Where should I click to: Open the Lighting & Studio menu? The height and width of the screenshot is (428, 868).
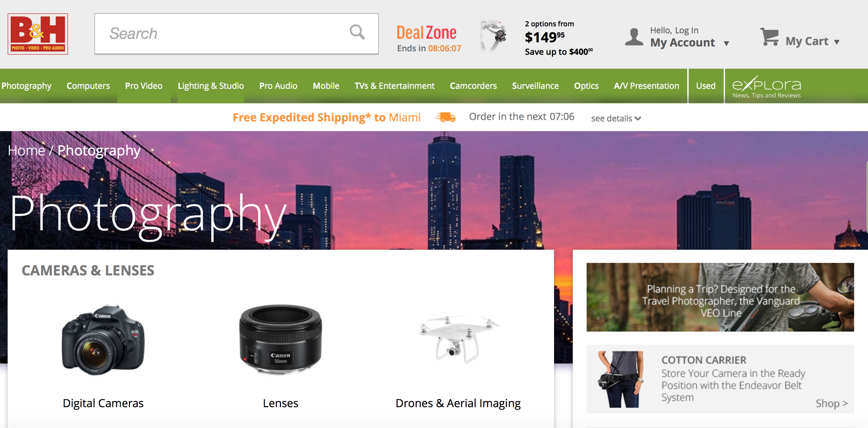coord(211,86)
